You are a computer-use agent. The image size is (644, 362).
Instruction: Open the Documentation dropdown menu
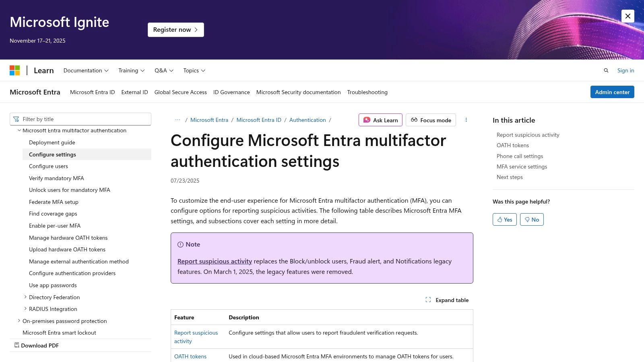pyautogui.click(x=86, y=70)
